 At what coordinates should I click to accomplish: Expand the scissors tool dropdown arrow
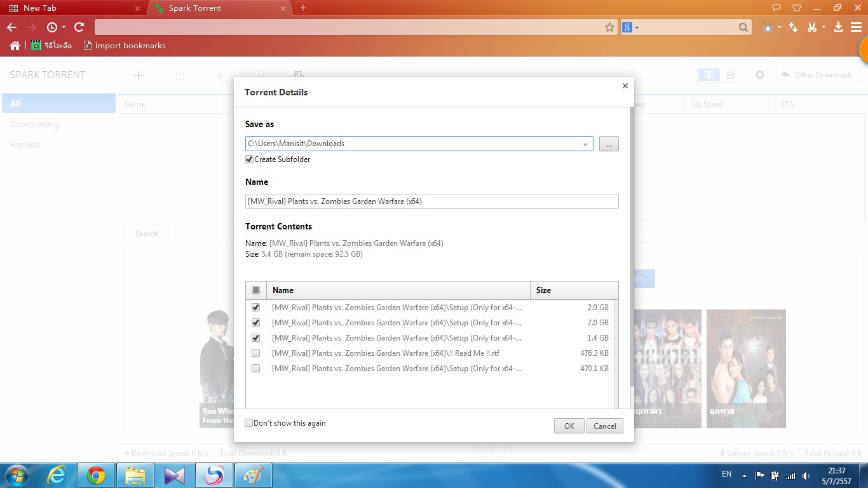[824, 27]
